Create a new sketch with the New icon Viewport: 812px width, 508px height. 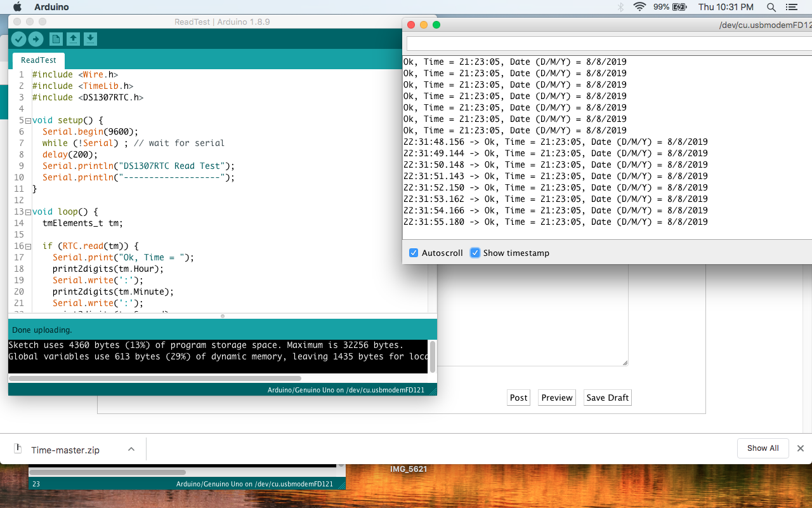56,39
